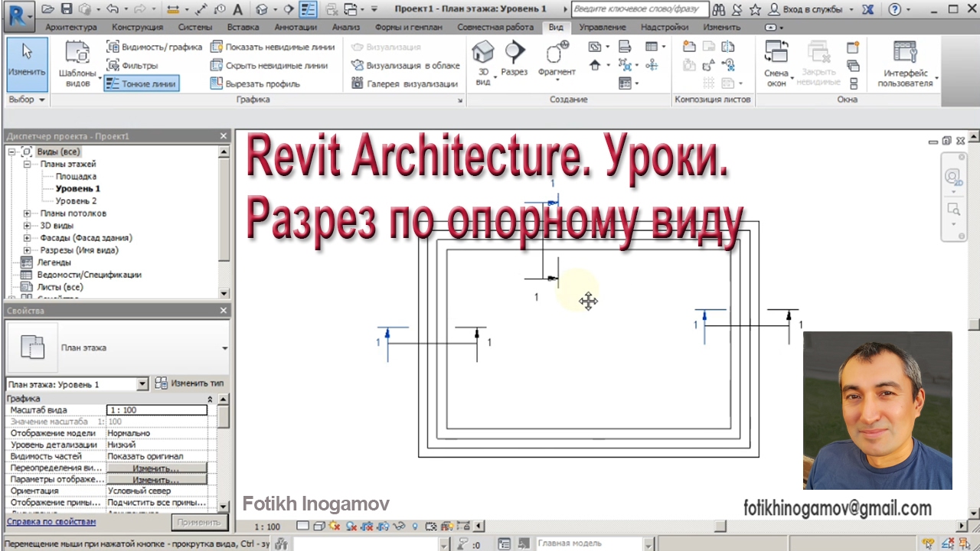Open Визуализация в облаке
Image resolution: width=980 pixels, height=551 pixels.
(406, 65)
